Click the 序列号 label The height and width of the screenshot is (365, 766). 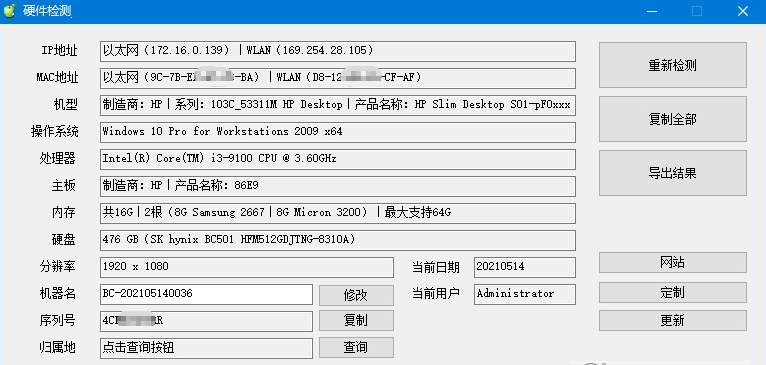[58, 321]
